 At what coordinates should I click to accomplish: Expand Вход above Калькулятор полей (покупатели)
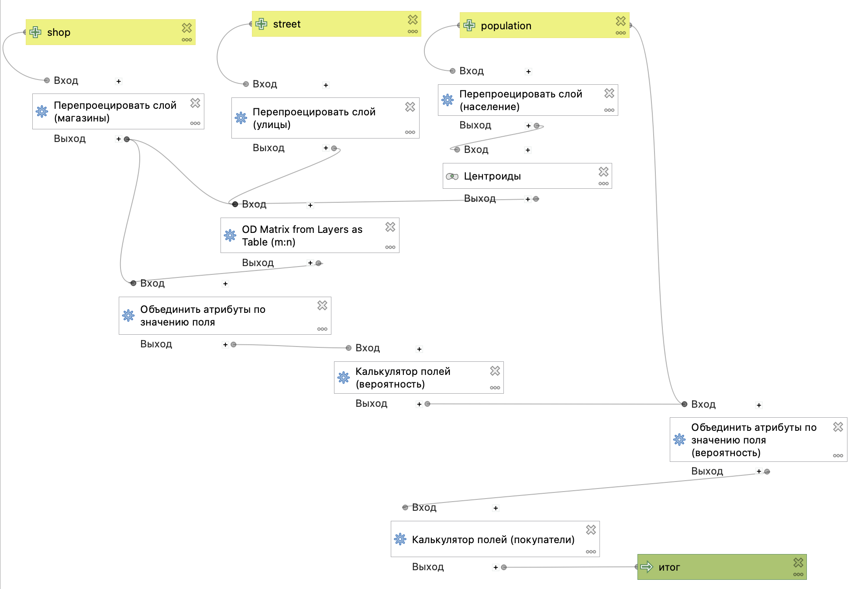coord(496,508)
